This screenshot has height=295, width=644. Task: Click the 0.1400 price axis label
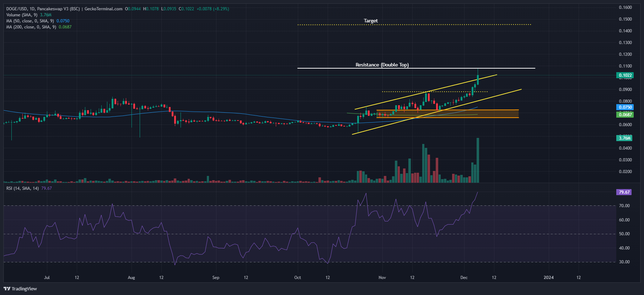(625, 31)
